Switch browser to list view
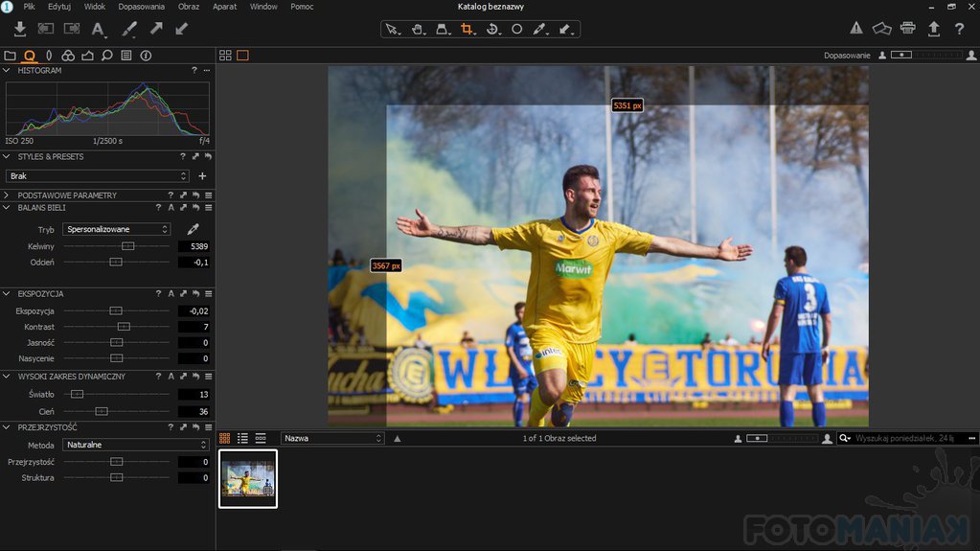Viewport: 980px width, 551px height. coord(242,439)
